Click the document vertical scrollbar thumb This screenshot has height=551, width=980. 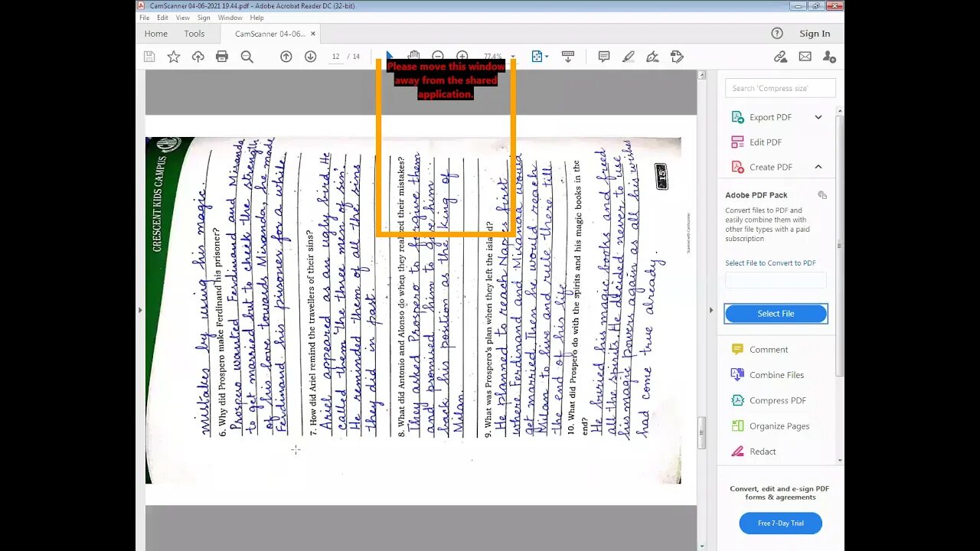pyautogui.click(x=701, y=433)
